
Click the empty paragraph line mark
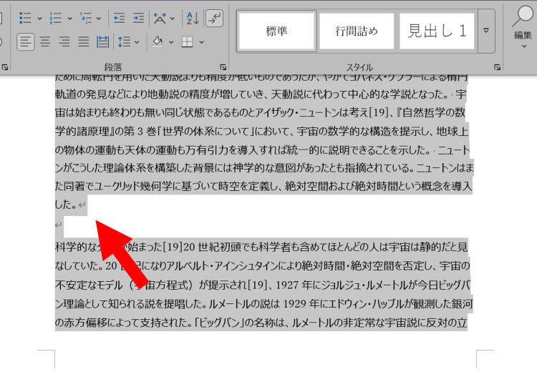[x=59, y=225]
